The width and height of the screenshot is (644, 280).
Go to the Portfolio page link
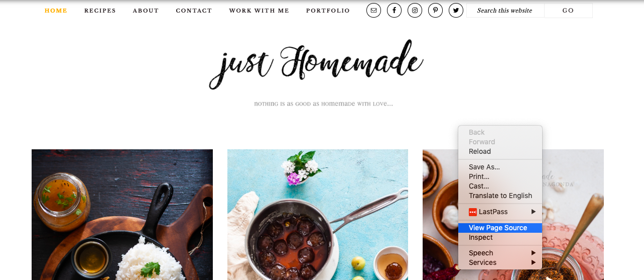328,11
